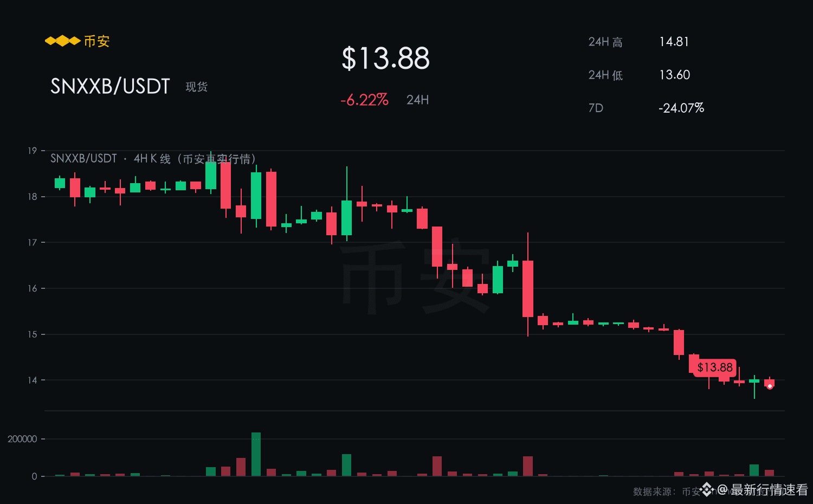Click the tallest green volume bar

click(256, 454)
